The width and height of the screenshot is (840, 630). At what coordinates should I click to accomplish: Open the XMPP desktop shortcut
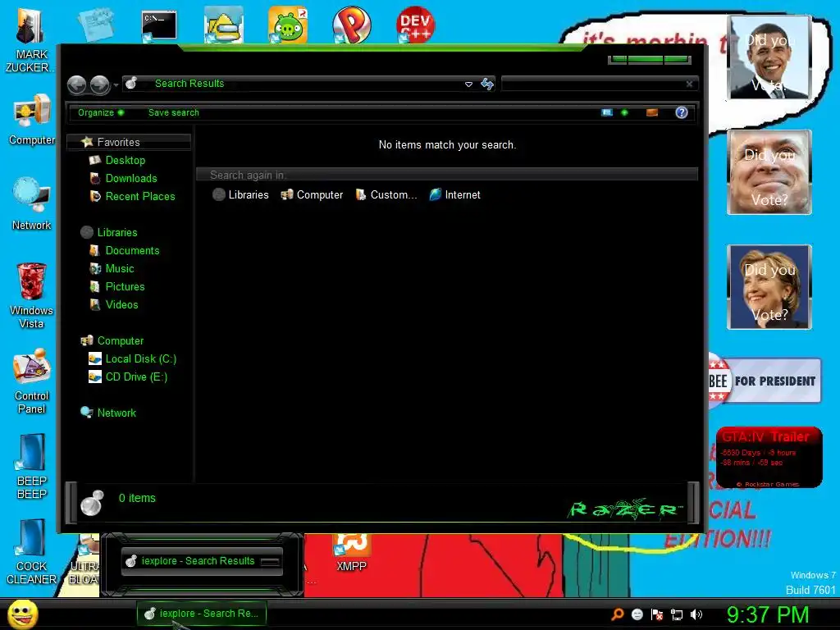[x=351, y=553]
